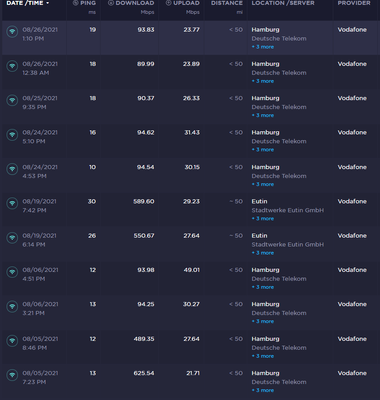Viewport: 380px width, 400px height.
Task: Select upload value 21.71
Action: (193, 373)
